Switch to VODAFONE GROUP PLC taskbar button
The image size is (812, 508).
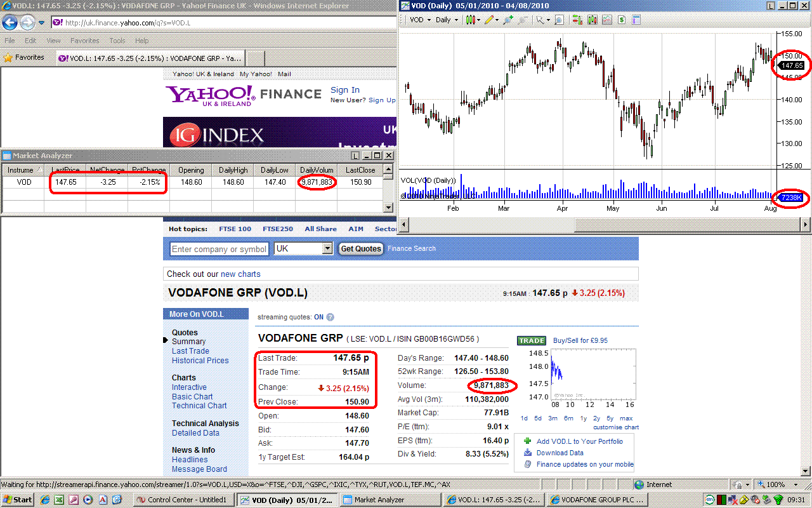(x=598, y=500)
